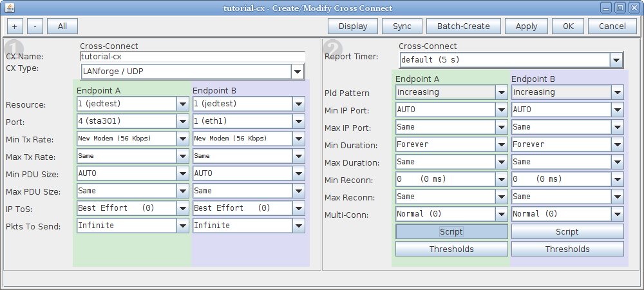
Task: Click the Sync button
Action: pos(402,26)
